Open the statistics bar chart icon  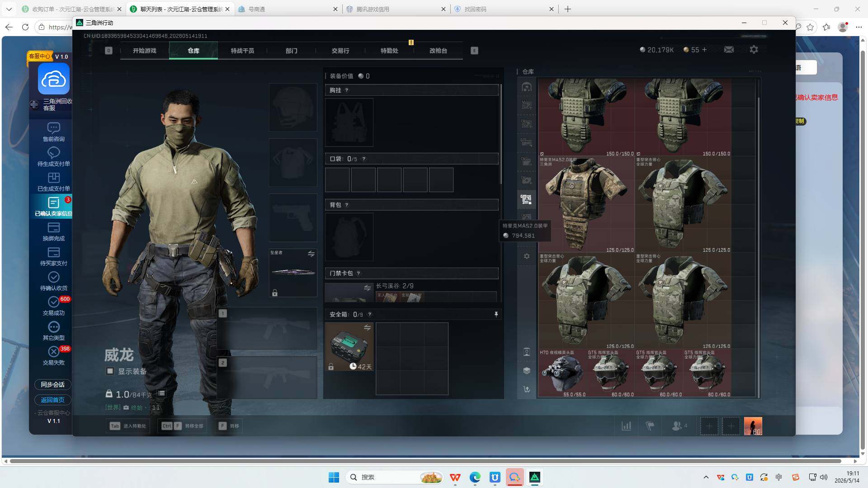click(x=627, y=426)
